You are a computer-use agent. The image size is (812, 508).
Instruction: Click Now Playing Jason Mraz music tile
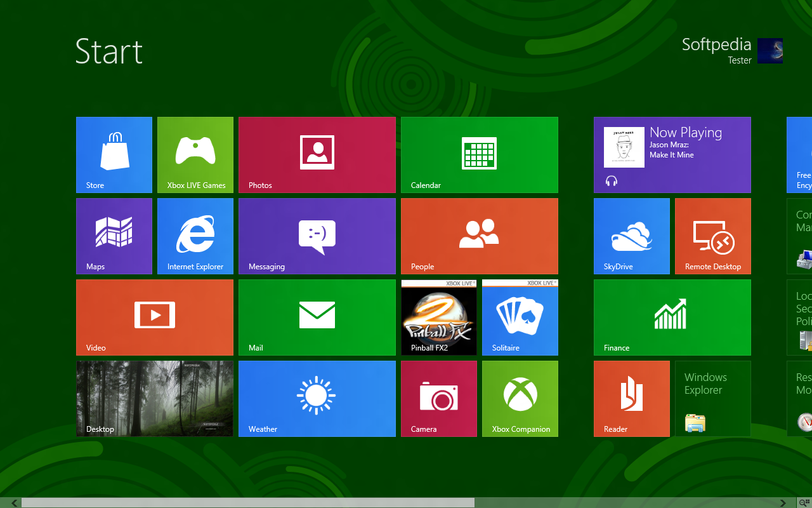(x=672, y=154)
